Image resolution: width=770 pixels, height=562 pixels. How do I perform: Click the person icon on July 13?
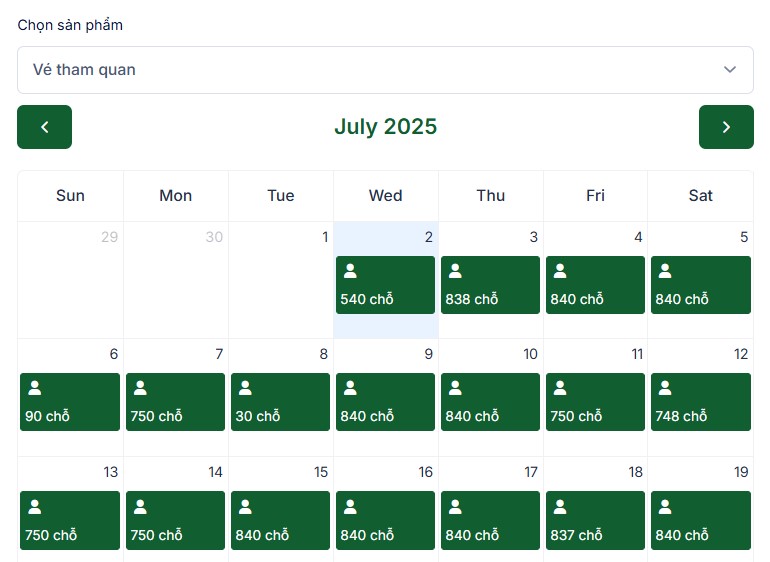(x=35, y=506)
